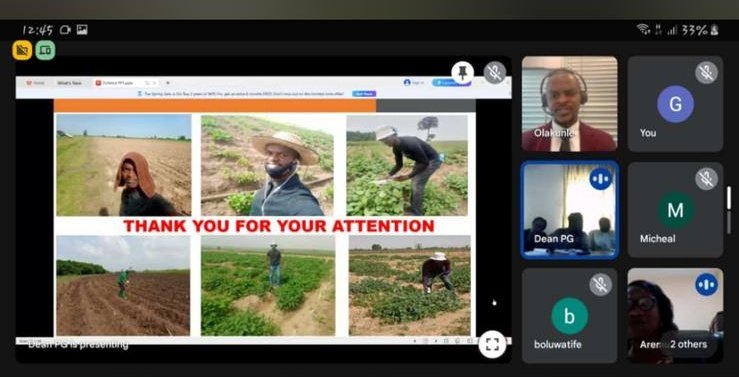Click the photo of man in red hood
The height and width of the screenshot is (377, 739).
[x=123, y=165]
